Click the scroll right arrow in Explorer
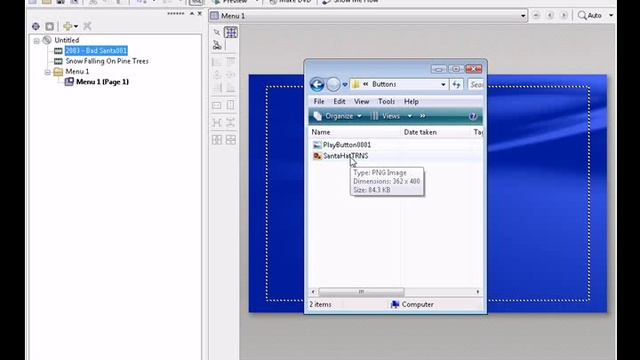The image size is (640, 360). point(478,292)
